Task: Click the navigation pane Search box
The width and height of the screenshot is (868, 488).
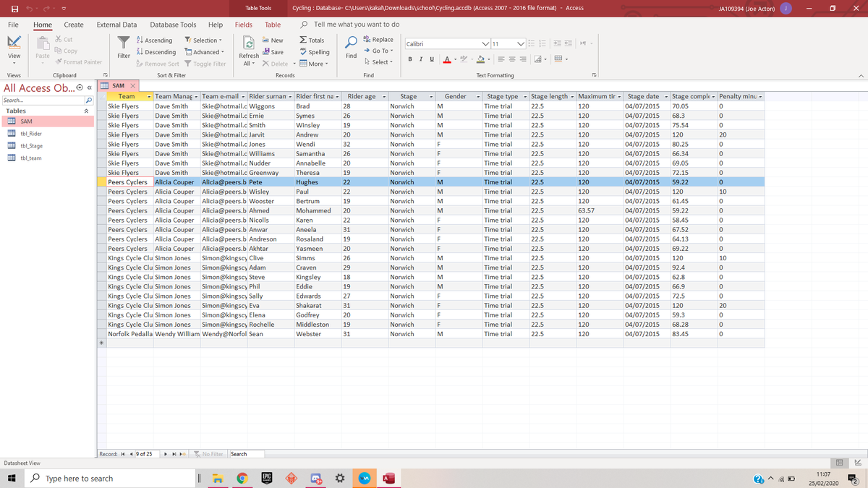Action: (x=43, y=100)
